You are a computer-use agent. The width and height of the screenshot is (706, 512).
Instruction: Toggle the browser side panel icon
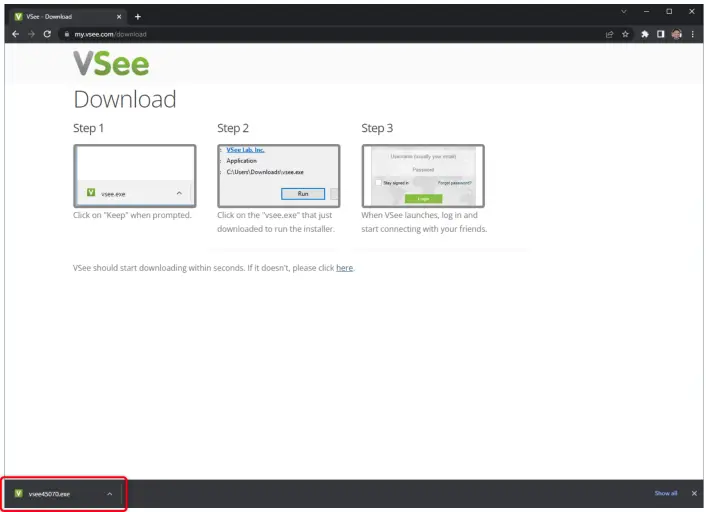[661, 34]
